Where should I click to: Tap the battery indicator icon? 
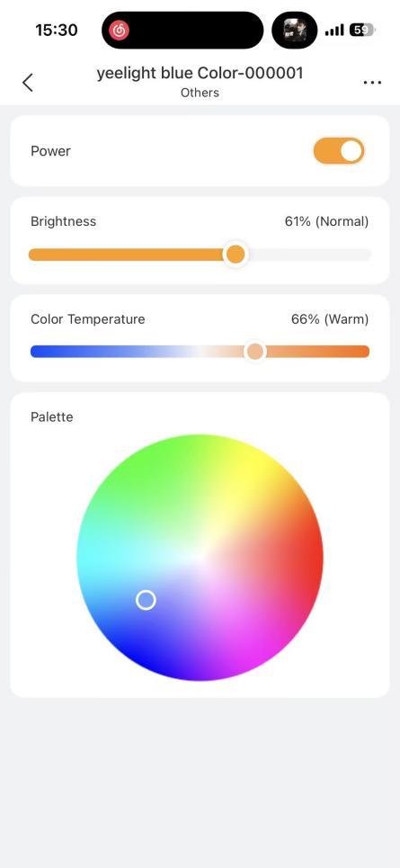(x=362, y=30)
